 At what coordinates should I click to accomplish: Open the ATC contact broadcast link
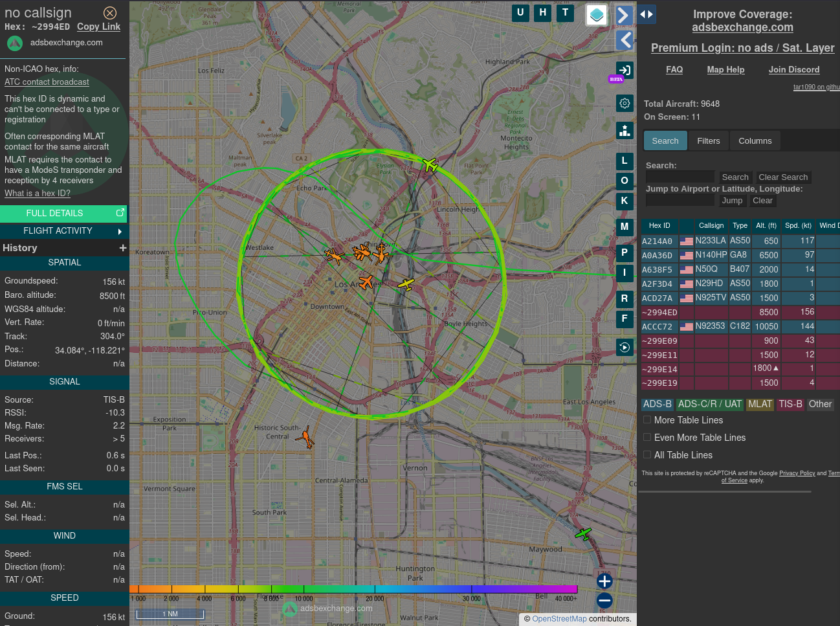point(47,82)
